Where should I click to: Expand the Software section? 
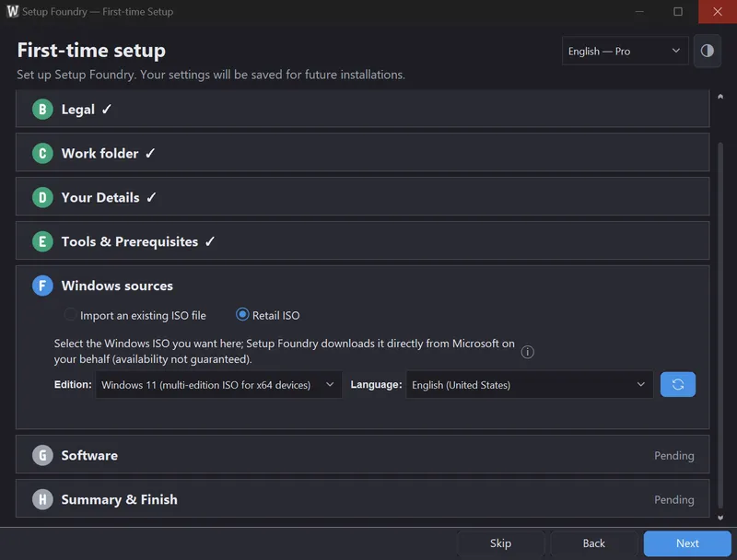[x=362, y=454]
